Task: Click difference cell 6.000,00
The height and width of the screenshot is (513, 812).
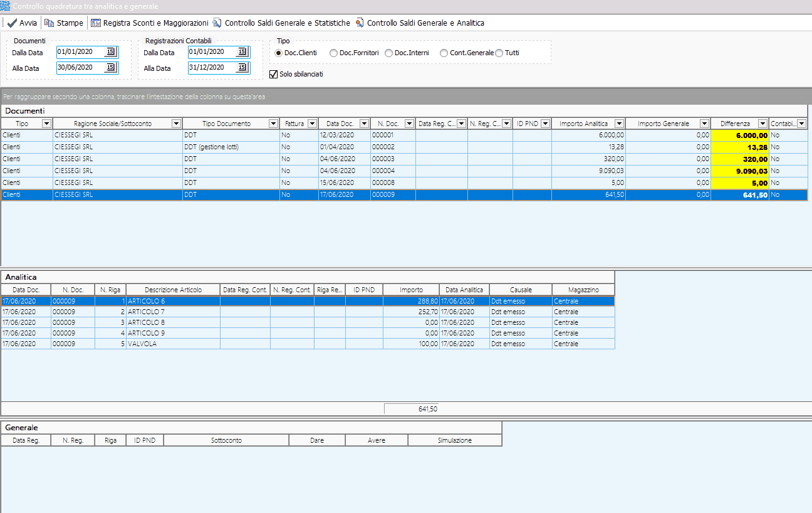Action: [740, 135]
